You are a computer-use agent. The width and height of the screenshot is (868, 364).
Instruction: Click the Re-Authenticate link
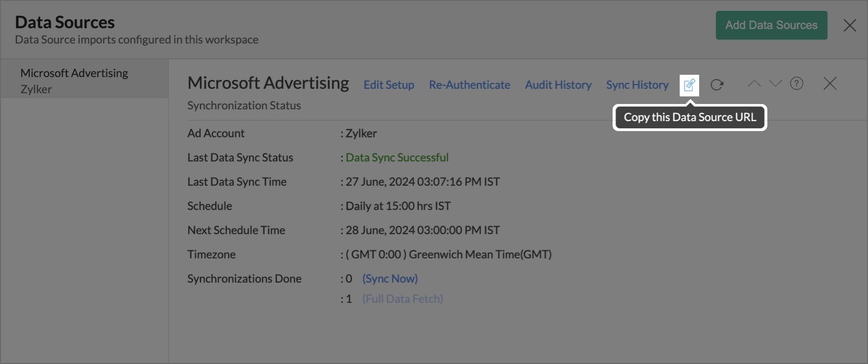(x=469, y=85)
